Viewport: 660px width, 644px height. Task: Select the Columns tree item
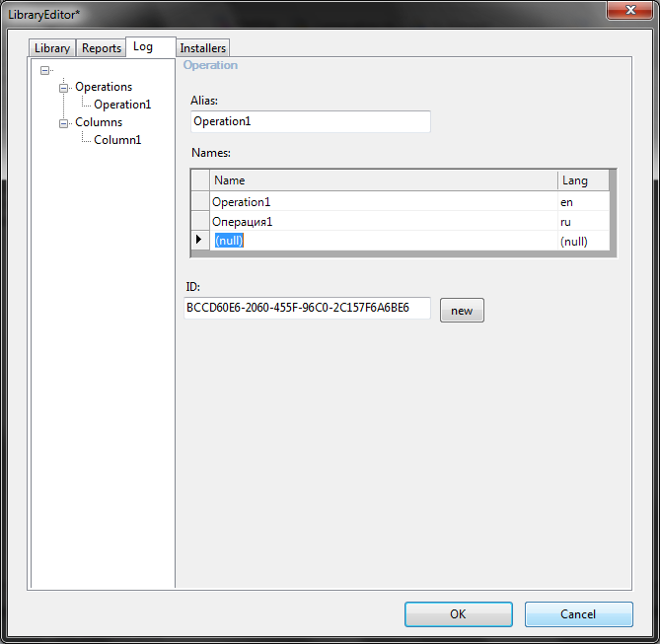pos(99,122)
